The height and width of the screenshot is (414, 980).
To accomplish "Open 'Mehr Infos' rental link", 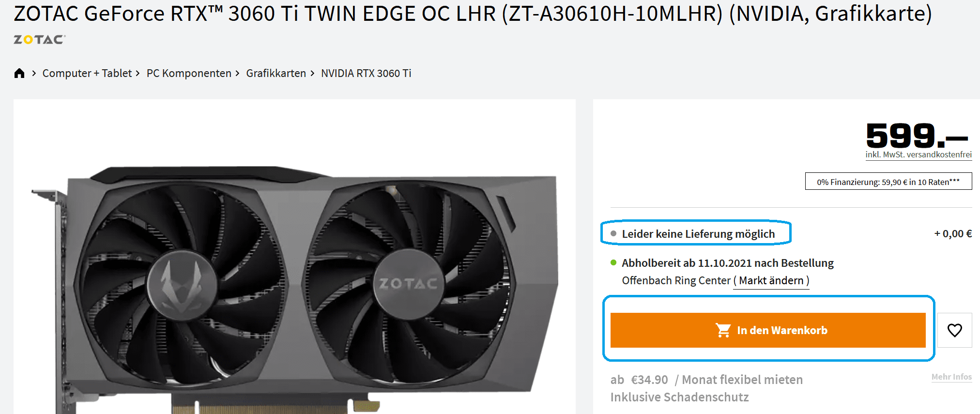I will pyautogui.click(x=951, y=377).
